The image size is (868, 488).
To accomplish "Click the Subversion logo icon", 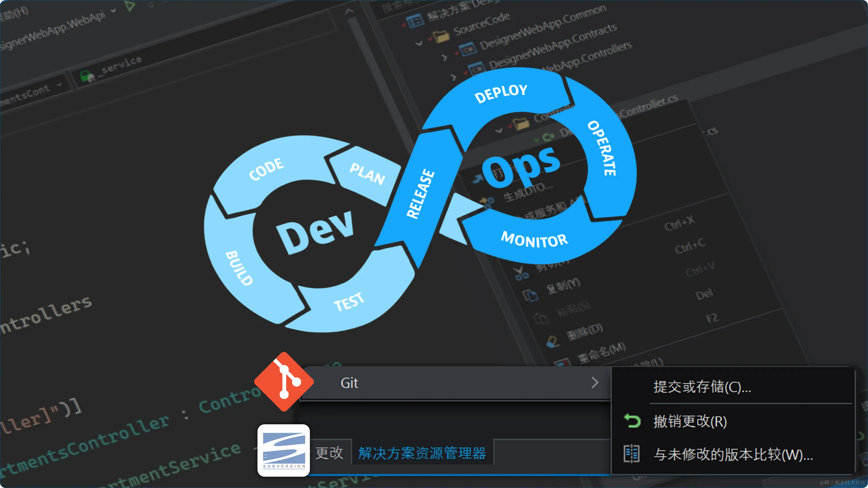I will tap(284, 450).
